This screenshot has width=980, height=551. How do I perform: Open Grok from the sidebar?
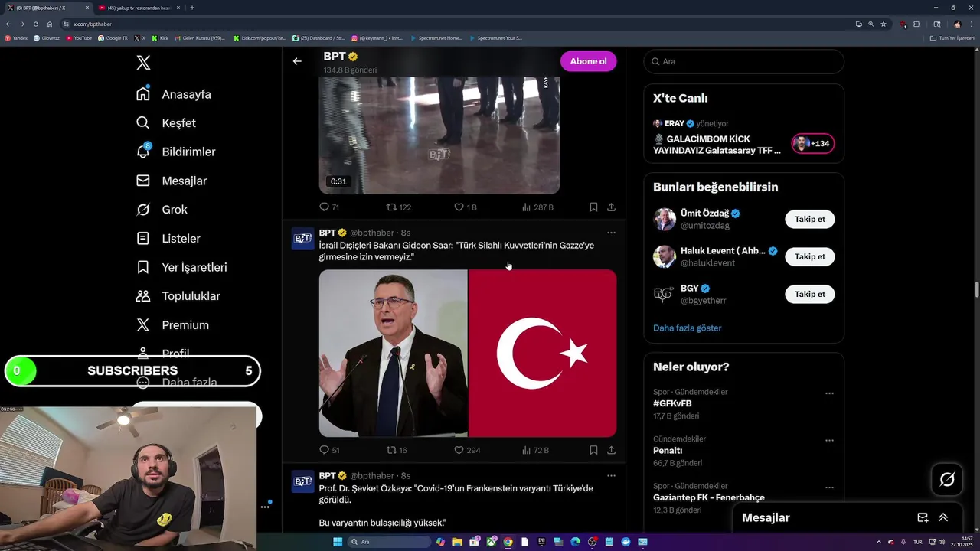click(x=162, y=210)
